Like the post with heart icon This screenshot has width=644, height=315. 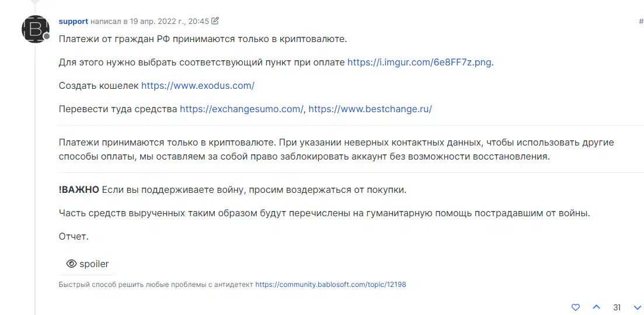tap(576, 307)
